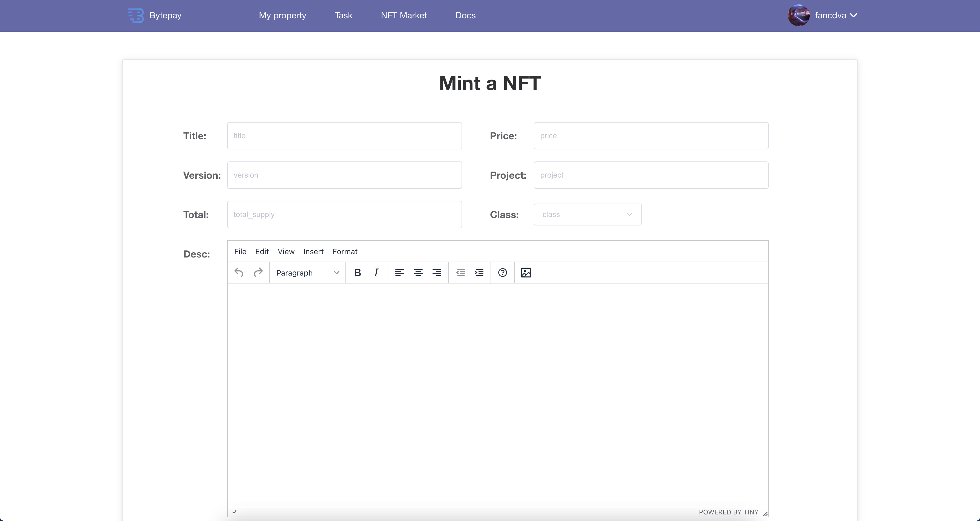980x521 pixels.
Task: Focus the Total supply input field
Action: 344,215
